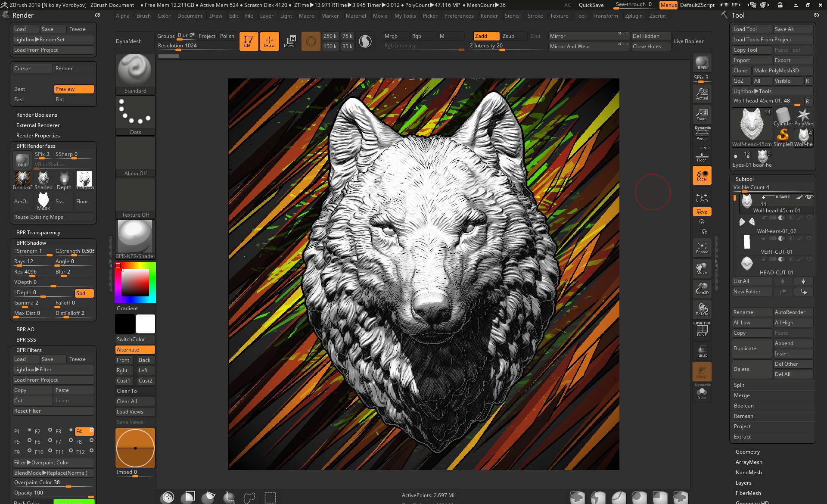
Task: Click the Move mode icon in top shelf
Action: 289,41
